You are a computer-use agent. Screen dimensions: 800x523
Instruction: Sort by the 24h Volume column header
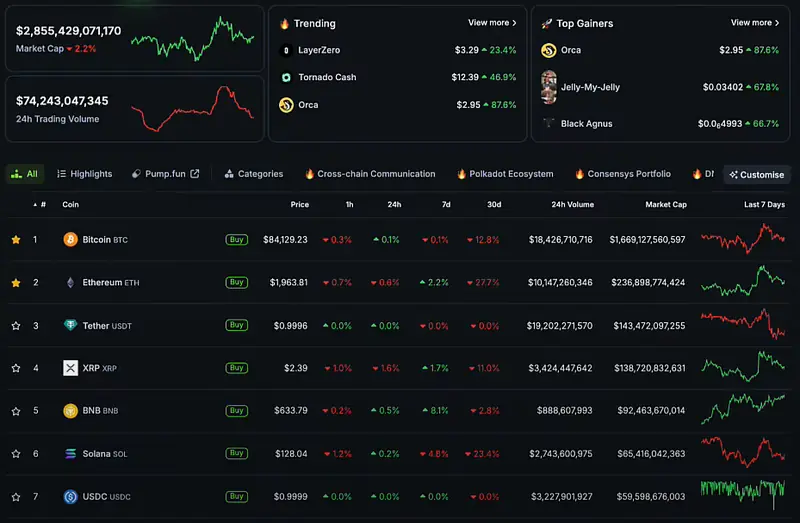pyautogui.click(x=572, y=204)
